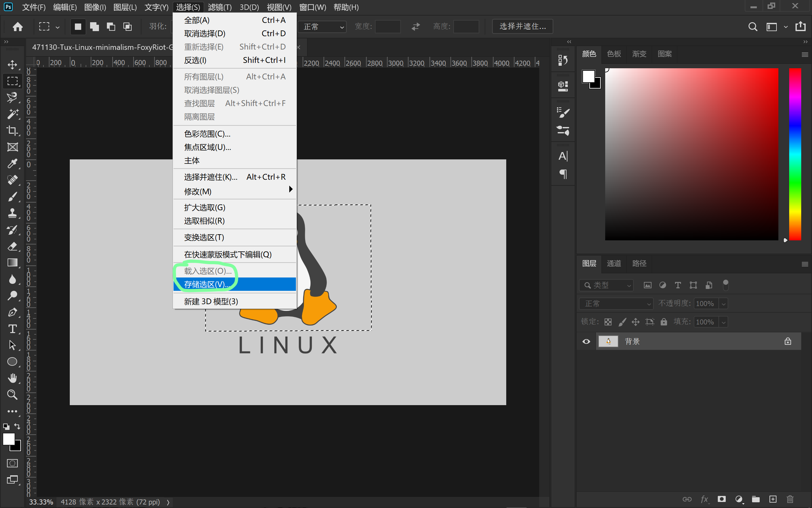Image resolution: width=812 pixels, height=508 pixels.
Task: Select the Horizontal Type tool
Action: coord(12,329)
